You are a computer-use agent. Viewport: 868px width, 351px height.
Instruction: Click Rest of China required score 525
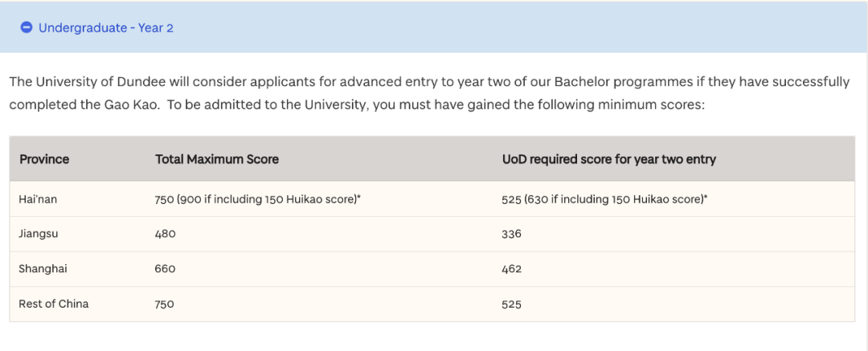pyautogui.click(x=511, y=304)
